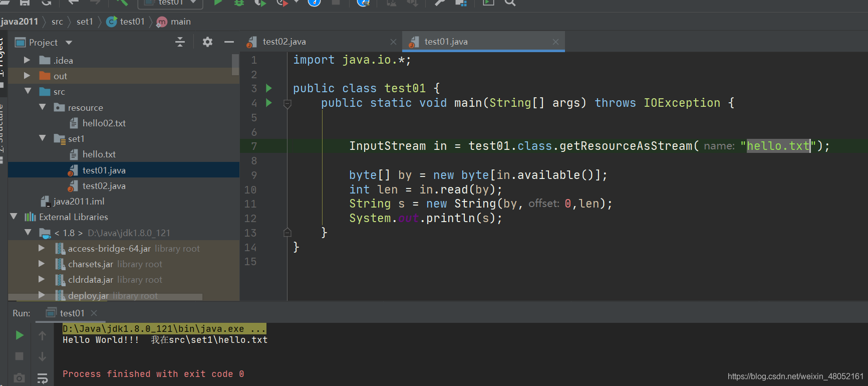
Task: Switch to the test02.java editor tab
Action: pos(284,42)
